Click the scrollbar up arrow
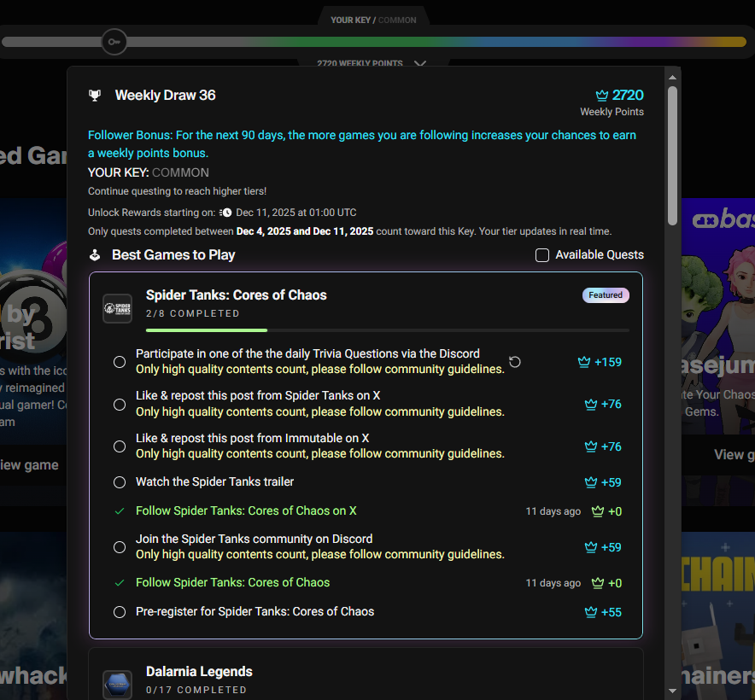The width and height of the screenshot is (755, 700). click(x=673, y=77)
